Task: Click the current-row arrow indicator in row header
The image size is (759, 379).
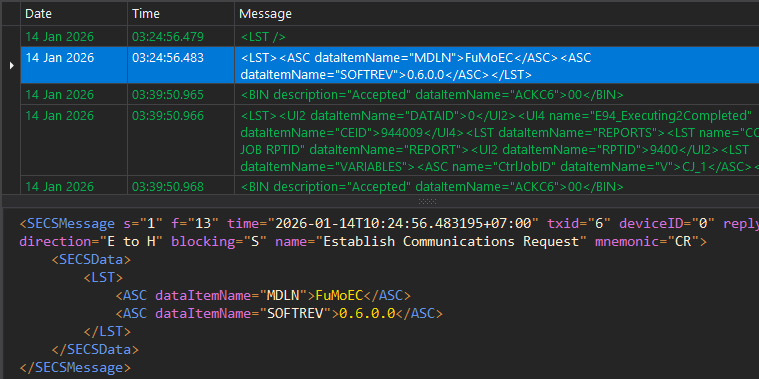Action: (11, 65)
